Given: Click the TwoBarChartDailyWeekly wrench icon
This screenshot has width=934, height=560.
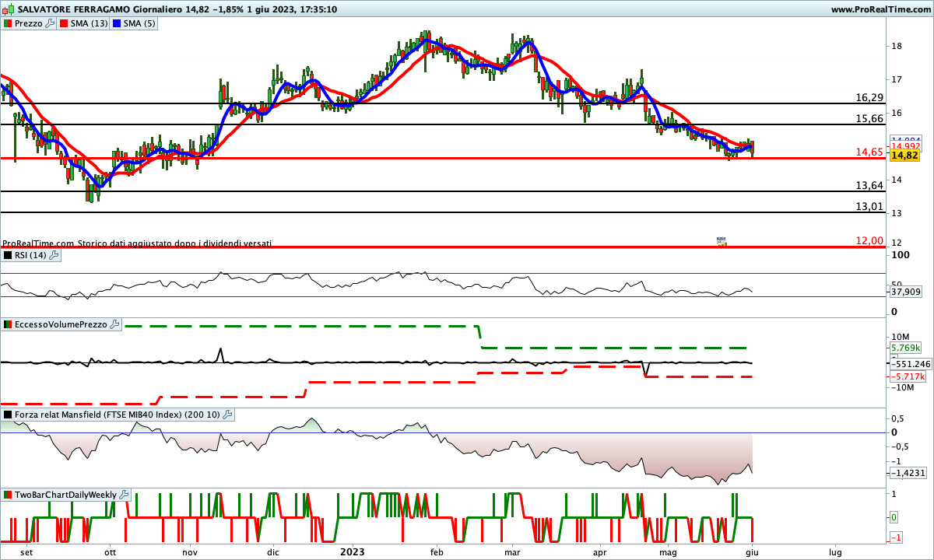Looking at the screenshot, I should point(124,495).
